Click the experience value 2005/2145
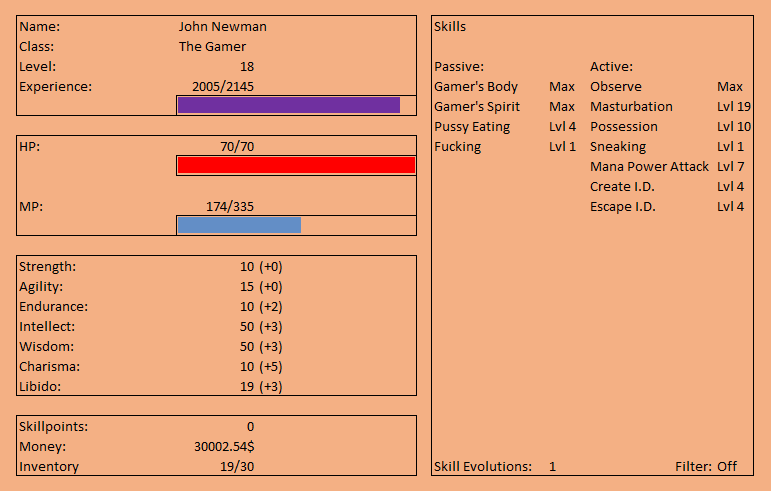771x491 pixels. click(223, 87)
